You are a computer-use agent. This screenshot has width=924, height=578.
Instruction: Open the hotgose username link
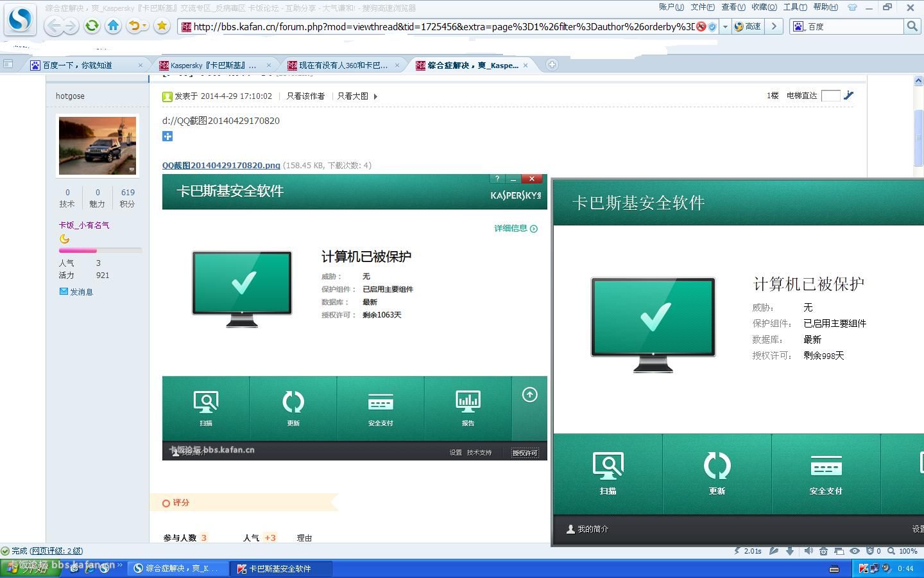[x=70, y=96]
